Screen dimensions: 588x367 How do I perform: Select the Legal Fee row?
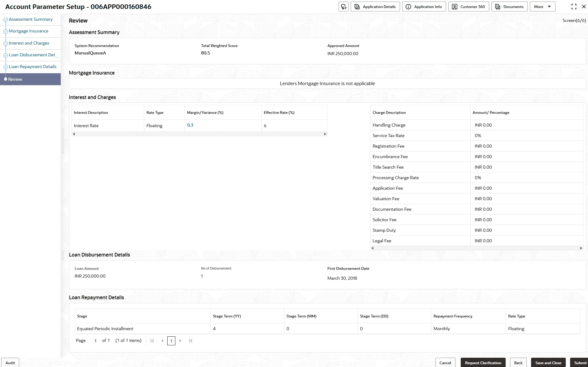[x=477, y=241]
